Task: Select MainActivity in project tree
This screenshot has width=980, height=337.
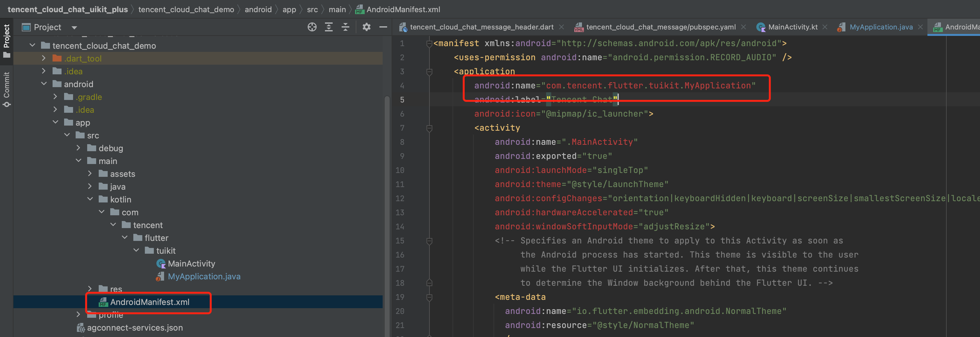Action: [191, 264]
